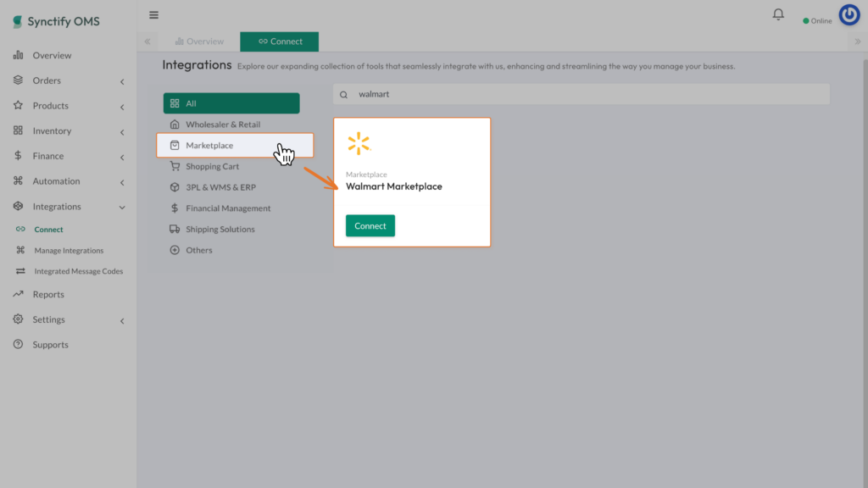Image resolution: width=868 pixels, height=488 pixels.
Task: Open Integrated Message Codes page
Action: (x=79, y=271)
